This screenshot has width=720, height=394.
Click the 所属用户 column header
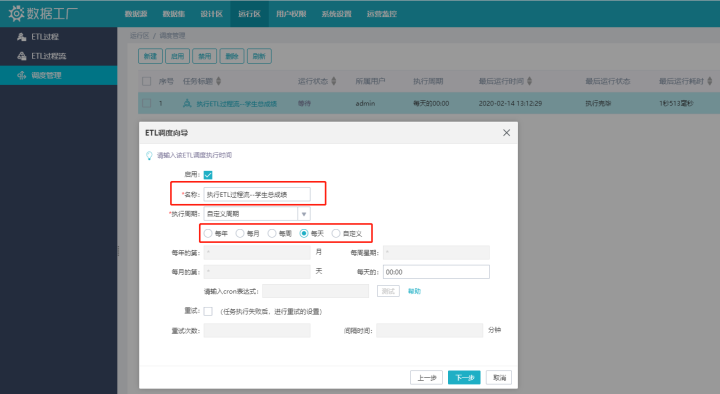pyautogui.click(x=370, y=81)
